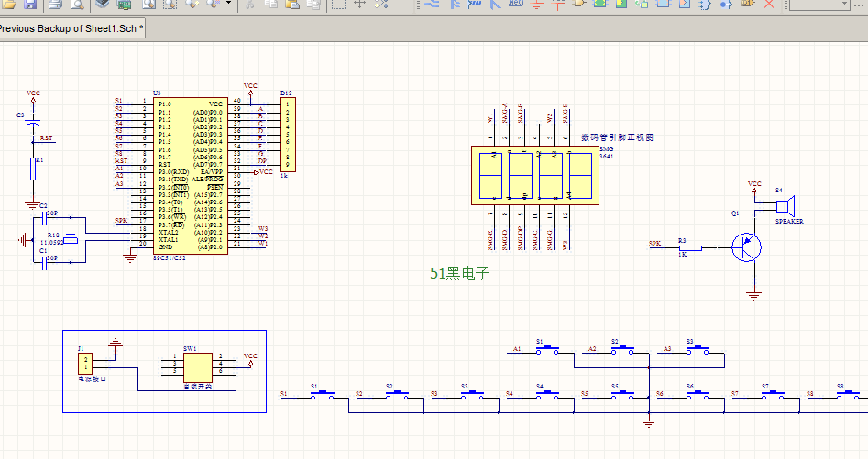868x459 pixels.
Task: Select the 电源接口 label text
Action: [x=92, y=378]
